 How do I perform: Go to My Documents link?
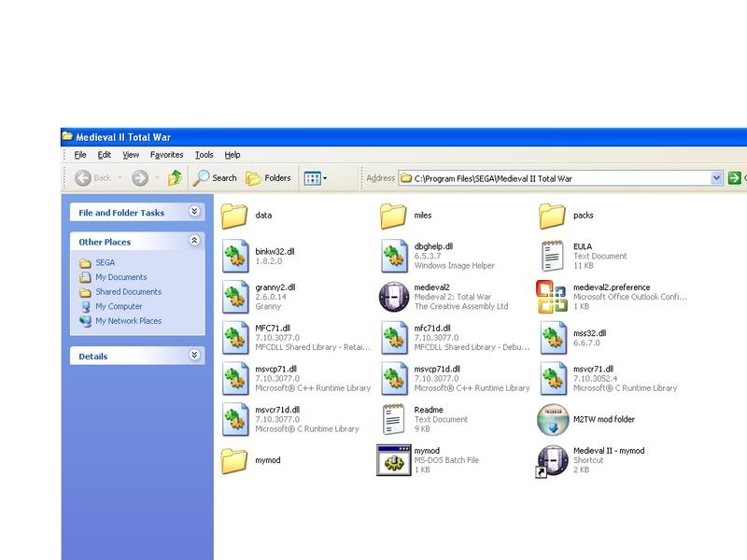pyautogui.click(x=113, y=277)
